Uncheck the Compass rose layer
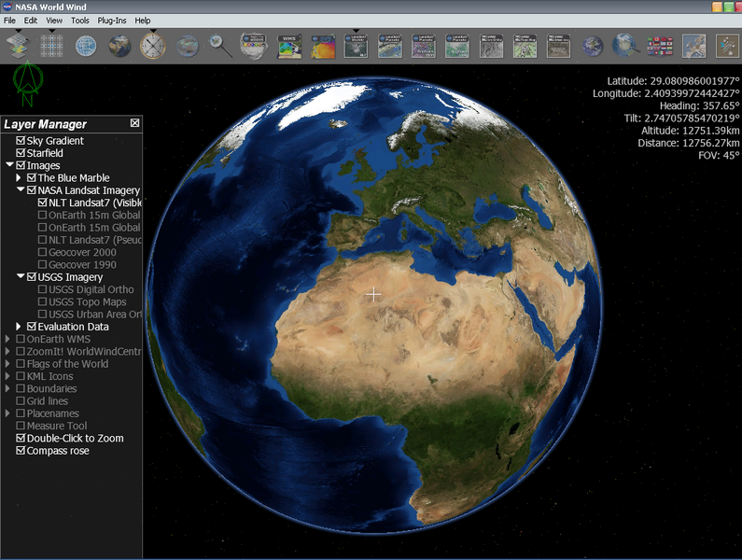 (21, 450)
